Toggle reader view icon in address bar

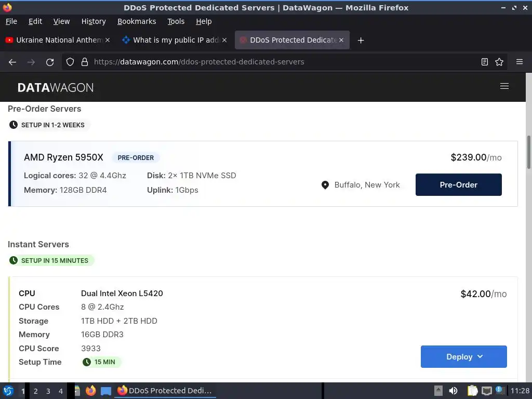(485, 62)
